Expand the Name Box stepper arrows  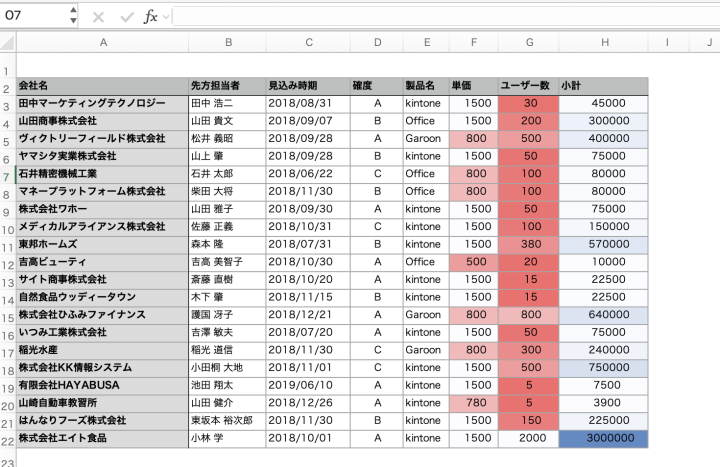point(73,16)
